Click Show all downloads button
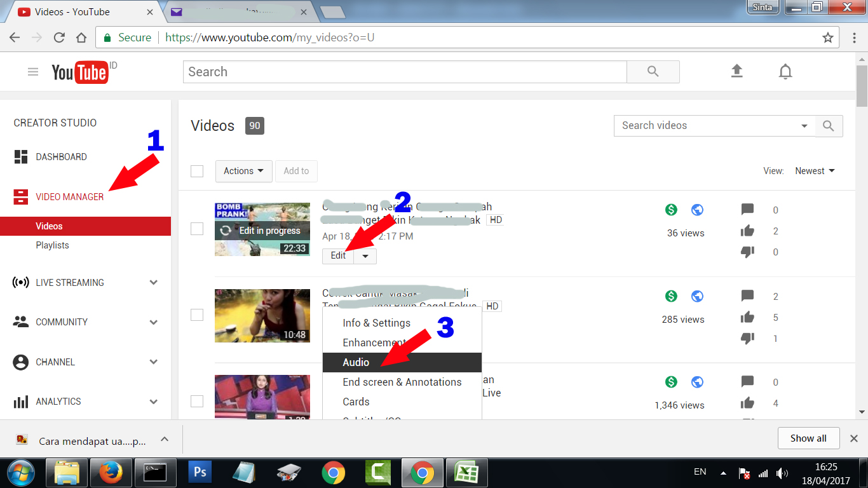This screenshot has height=488, width=868. point(808,438)
